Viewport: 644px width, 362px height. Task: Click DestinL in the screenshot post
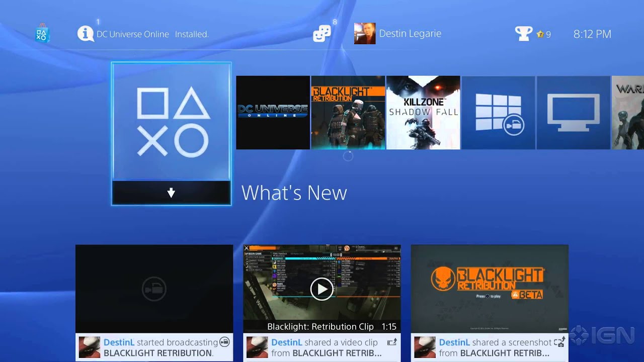pyautogui.click(x=454, y=342)
